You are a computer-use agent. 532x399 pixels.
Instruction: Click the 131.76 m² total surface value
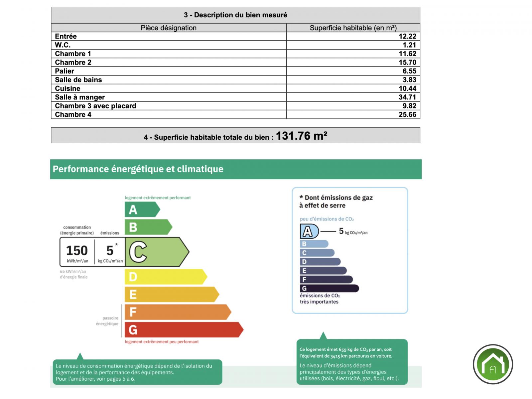[301, 136]
